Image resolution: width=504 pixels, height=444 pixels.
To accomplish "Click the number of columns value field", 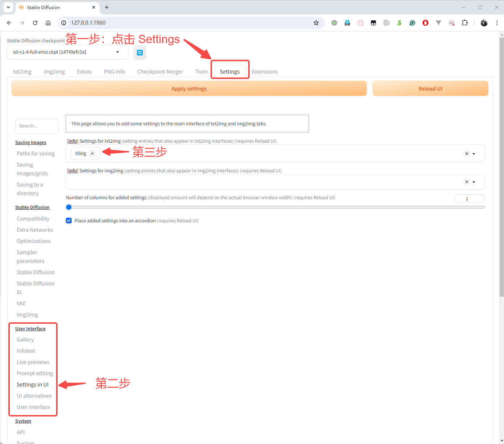I will pyautogui.click(x=469, y=198).
